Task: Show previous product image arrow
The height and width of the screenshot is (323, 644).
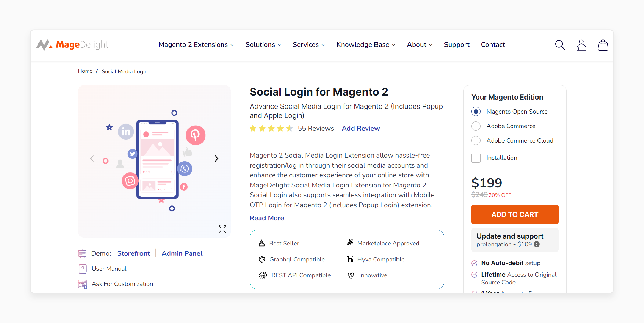Action: tap(92, 158)
